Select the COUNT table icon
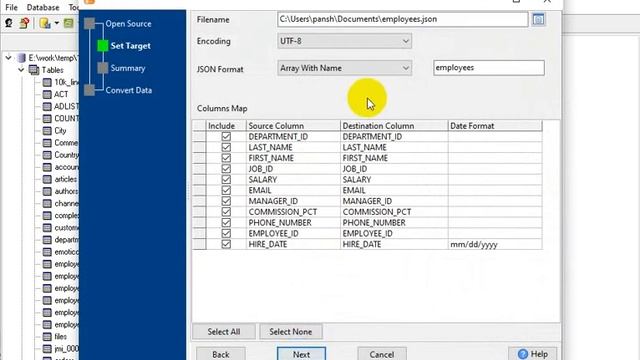 click(x=47, y=118)
